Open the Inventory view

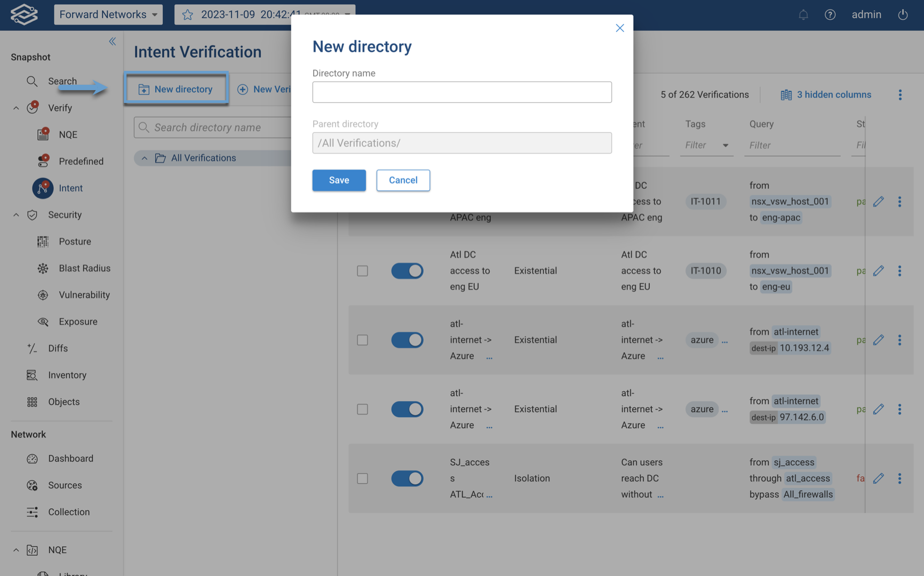[x=32, y=375]
